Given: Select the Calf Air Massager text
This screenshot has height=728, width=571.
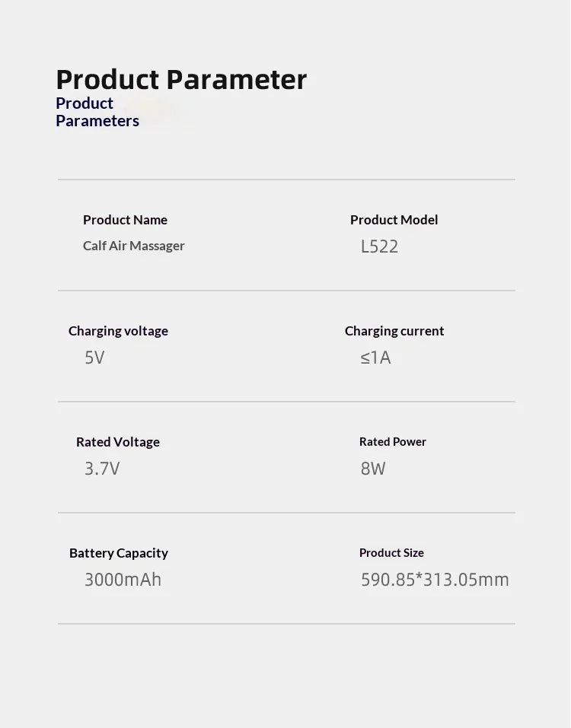Looking at the screenshot, I should (x=133, y=246).
